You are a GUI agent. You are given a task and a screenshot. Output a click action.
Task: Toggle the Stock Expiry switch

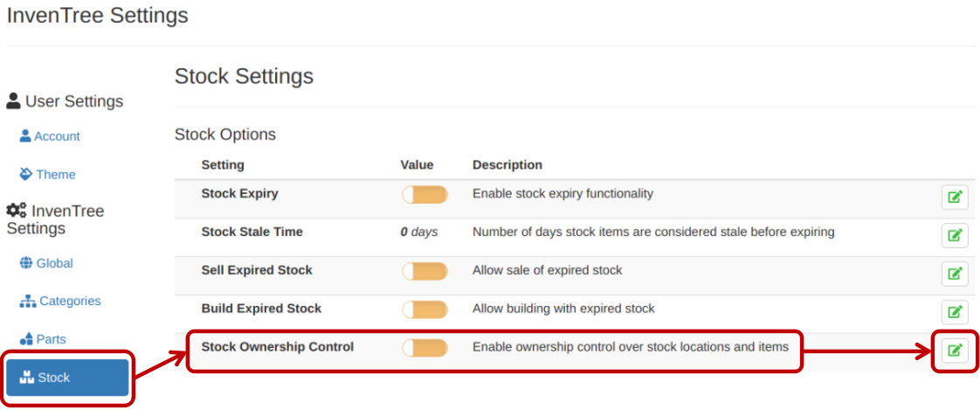click(424, 195)
